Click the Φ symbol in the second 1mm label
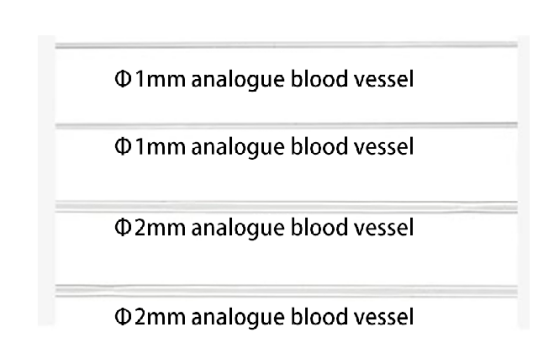This screenshot has height=364, width=554. [x=123, y=147]
